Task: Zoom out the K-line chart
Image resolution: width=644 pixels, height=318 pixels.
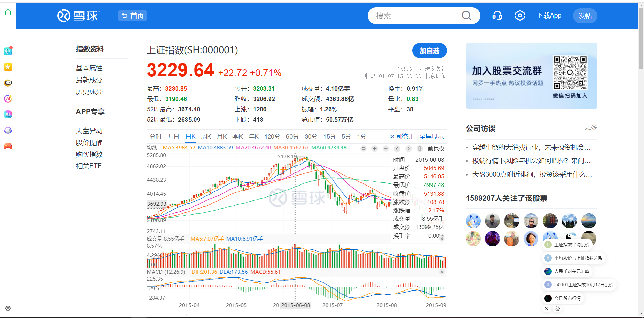Action: (386, 149)
